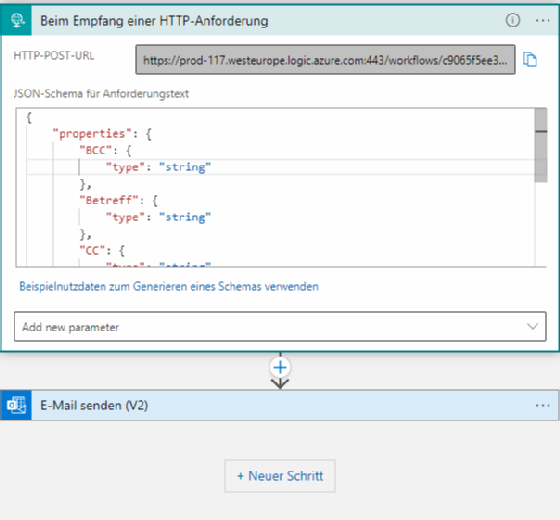Expand the E-Mail senden (V2) action
The image size is (560, 520).
280,405
